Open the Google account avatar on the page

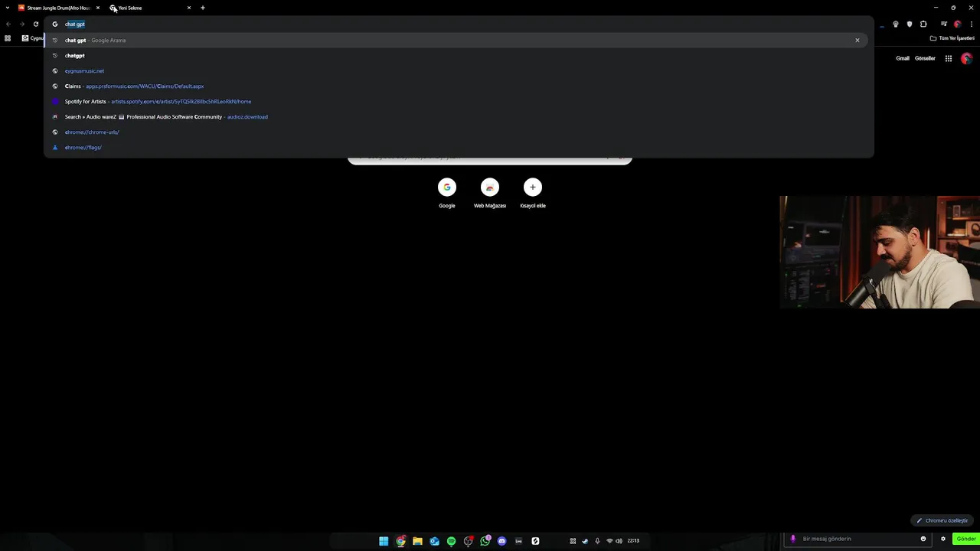click(x=966, y=58)
